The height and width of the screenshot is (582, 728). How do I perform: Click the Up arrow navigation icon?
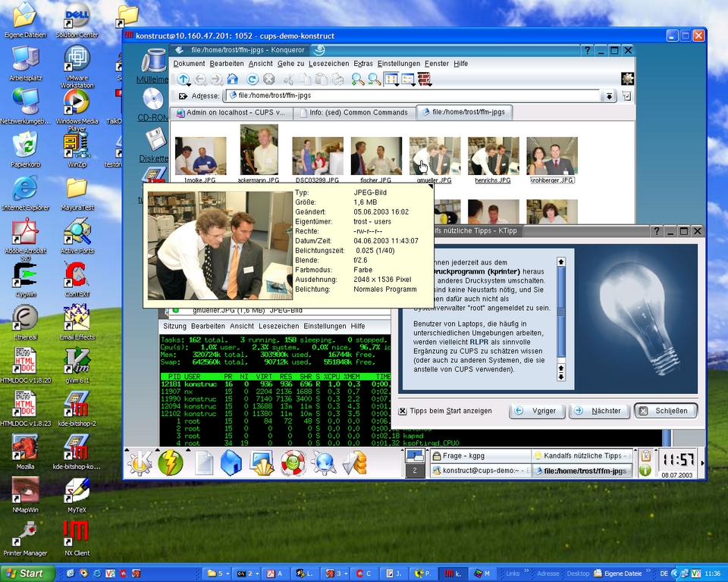(184, 79)
